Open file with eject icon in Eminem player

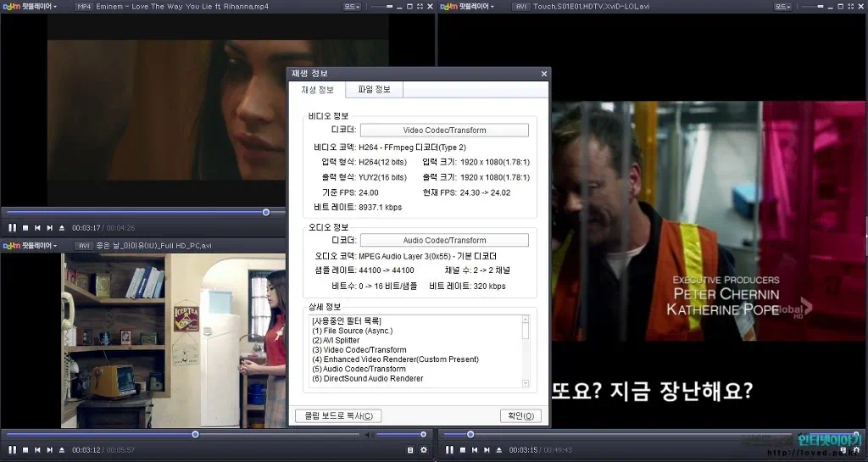62,228
